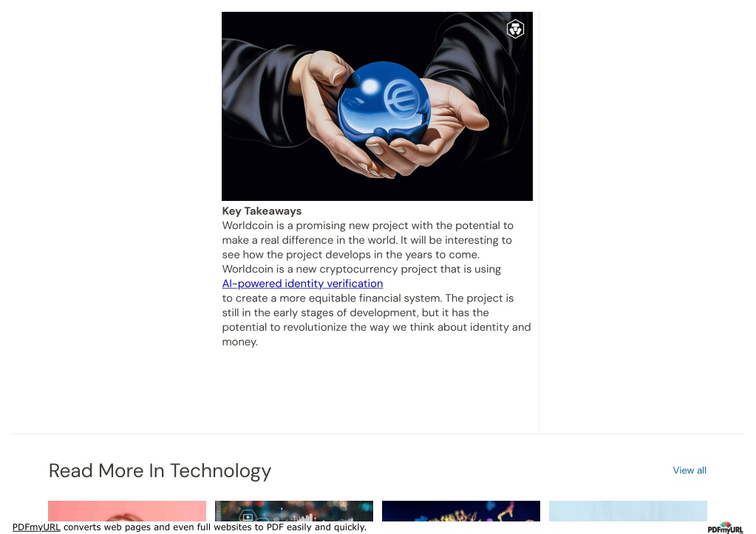This screenshot has width=756, height=534.
Task: Click the Worldcoin symbol on the blue orb
Action: tap(401, 98)
